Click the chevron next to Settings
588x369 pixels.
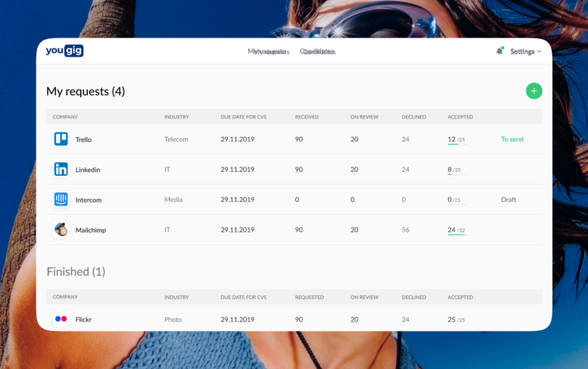click(x=539, y=51)
